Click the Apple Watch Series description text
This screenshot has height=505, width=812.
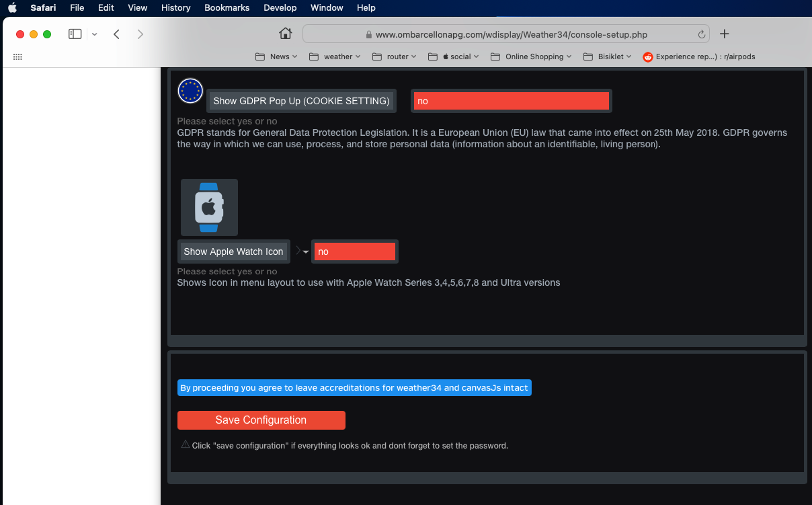pyautogui.click(x=368, y=282)
